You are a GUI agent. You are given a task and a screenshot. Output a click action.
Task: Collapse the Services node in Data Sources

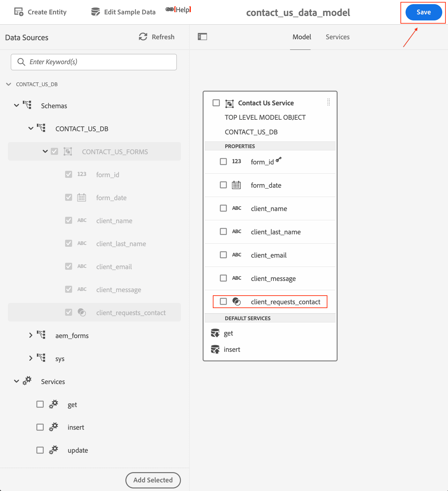coord(17,381)
